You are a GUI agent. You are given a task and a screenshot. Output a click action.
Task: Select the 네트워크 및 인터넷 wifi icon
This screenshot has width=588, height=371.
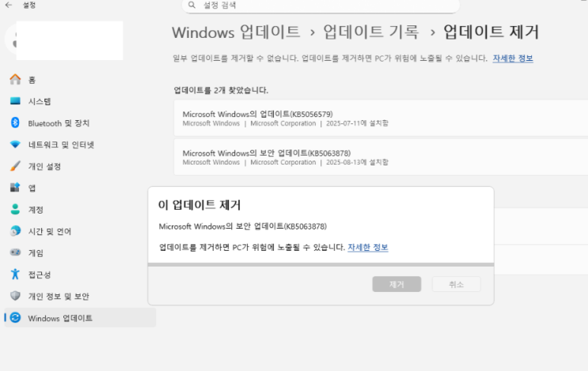pos(15,144)
